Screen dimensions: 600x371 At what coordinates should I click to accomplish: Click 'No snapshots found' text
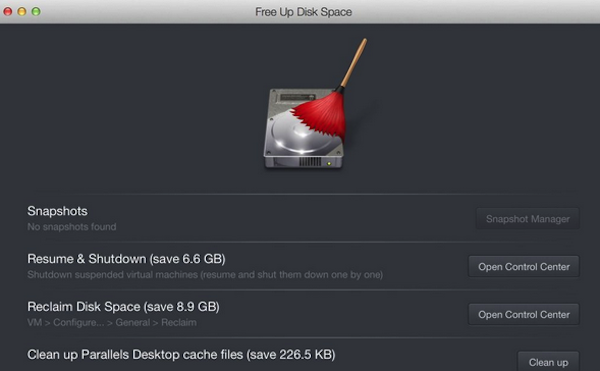pos(72,227)
